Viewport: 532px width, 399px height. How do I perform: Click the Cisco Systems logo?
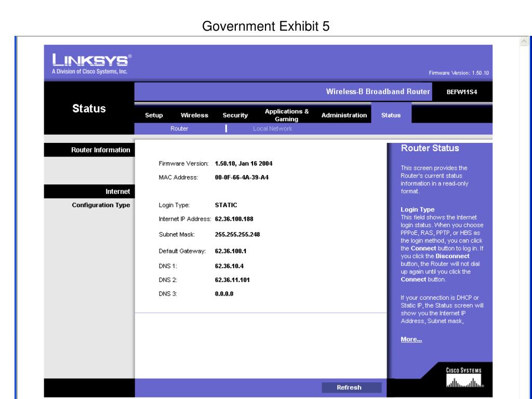[464, 378]
